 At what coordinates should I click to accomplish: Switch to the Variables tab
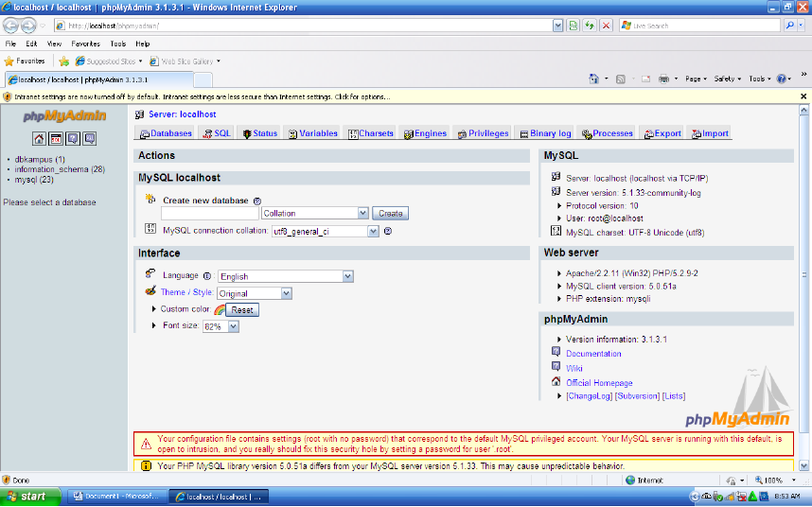point(313,133)
